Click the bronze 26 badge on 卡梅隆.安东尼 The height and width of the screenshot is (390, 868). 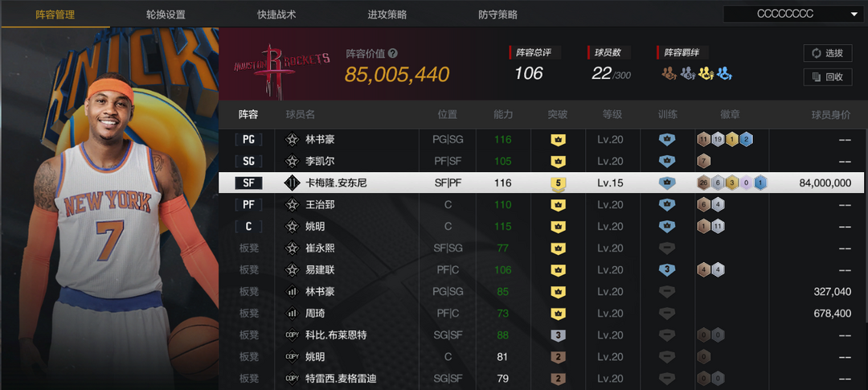pos(704,183)
